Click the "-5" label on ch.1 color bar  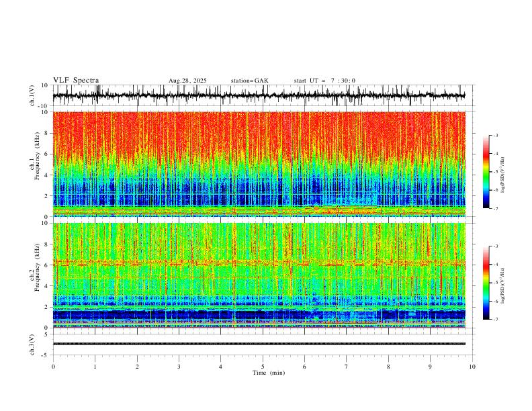point(496,172)
